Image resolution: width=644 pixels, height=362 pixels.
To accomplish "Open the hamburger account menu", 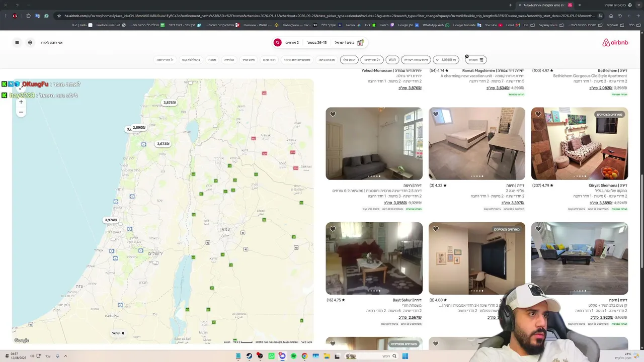I will [x=17, y=43].
